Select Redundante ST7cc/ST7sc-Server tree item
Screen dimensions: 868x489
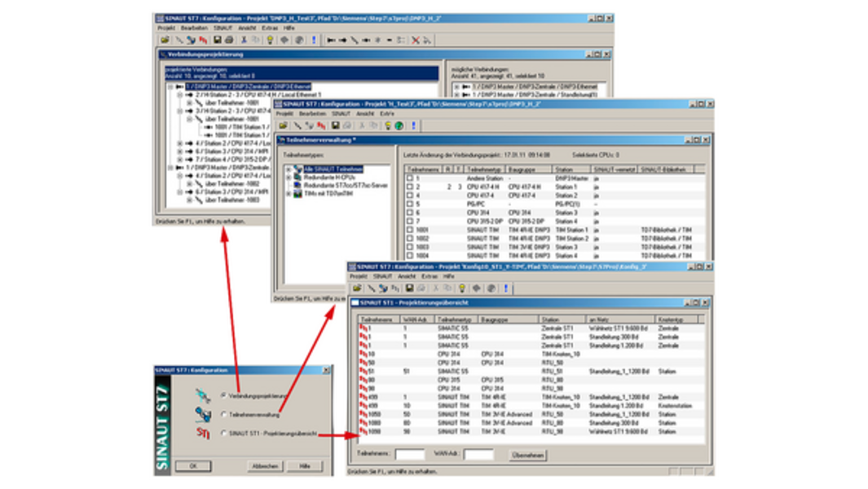click(x=346, y=186)
